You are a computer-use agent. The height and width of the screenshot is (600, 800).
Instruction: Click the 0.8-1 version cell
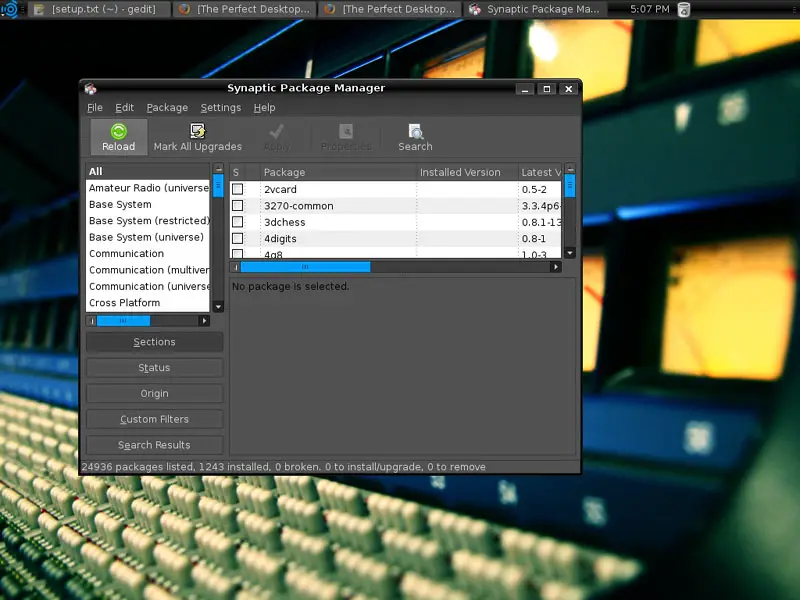[x=534, y=238]
